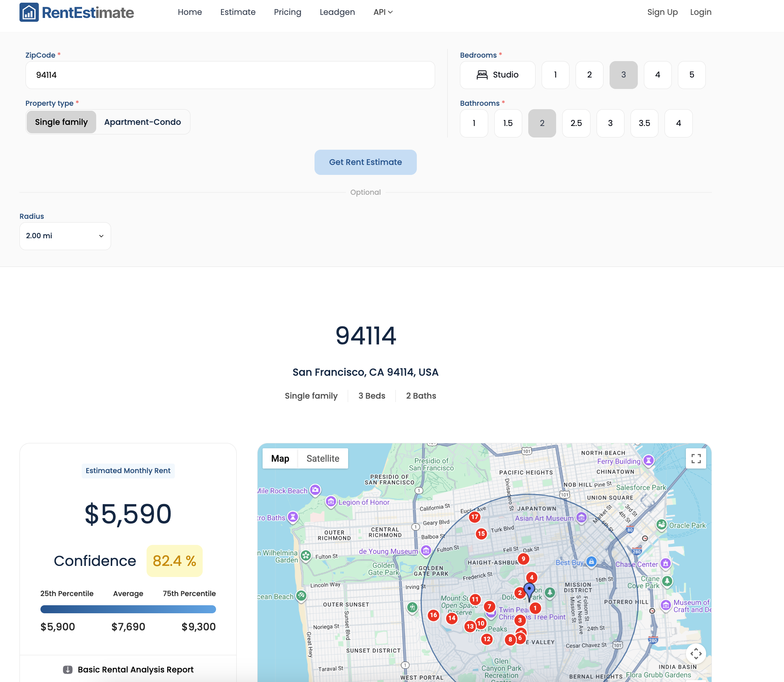Select 4 bedrooms option
The width and height of the screenshot is (784, 682).
(658, 75)
